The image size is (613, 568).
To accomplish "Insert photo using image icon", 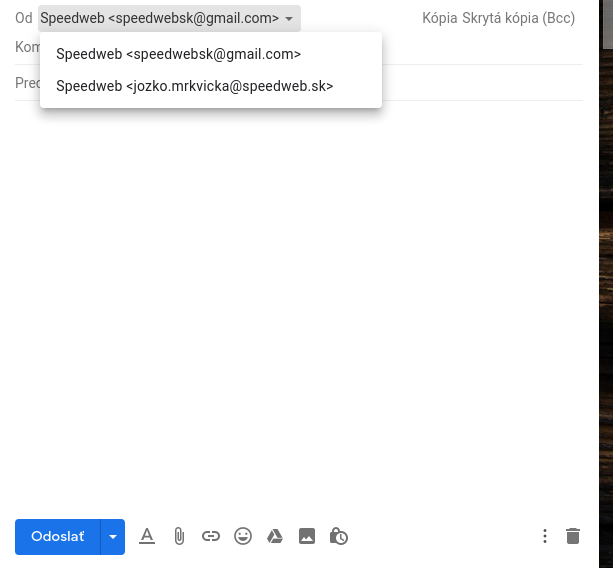I will (x=307, y=536).
